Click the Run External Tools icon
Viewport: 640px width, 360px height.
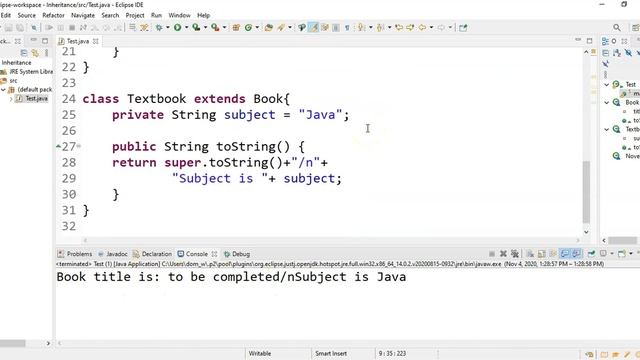pos(215,27)
